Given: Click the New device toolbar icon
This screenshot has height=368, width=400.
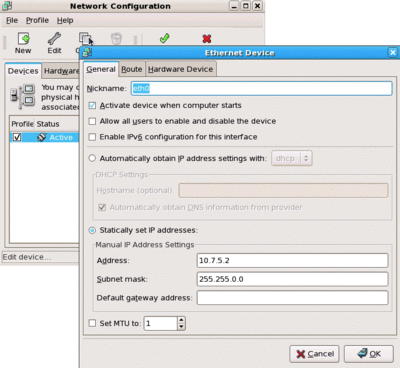Looking at the screenshot, I should click(23, 39).
